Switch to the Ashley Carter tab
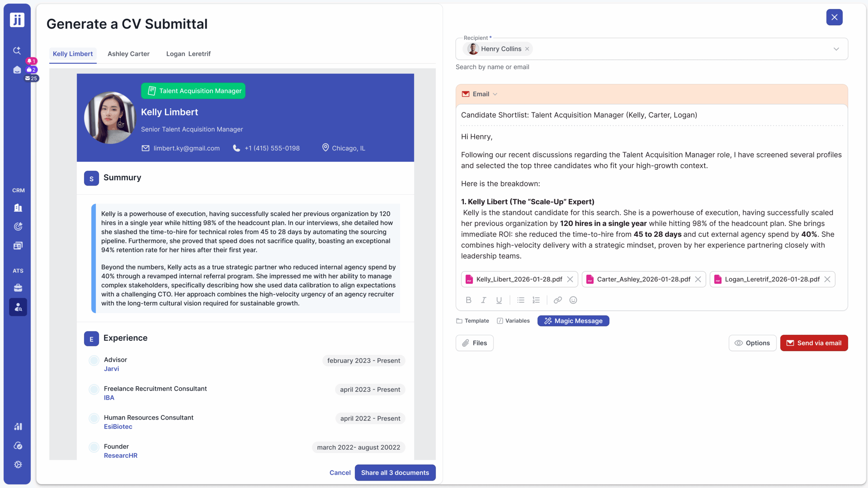This screenshot has height=488, width=868. click(x=129, y=54)
